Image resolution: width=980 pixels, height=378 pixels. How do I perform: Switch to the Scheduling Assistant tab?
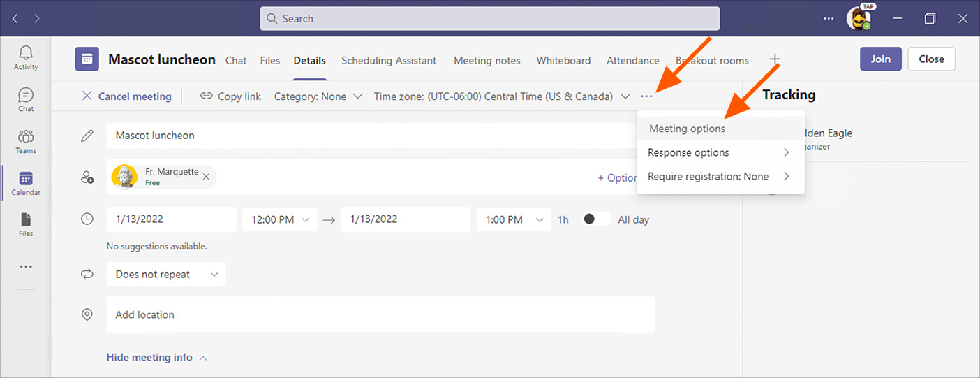pyautogui.click(x=389, y=60)
